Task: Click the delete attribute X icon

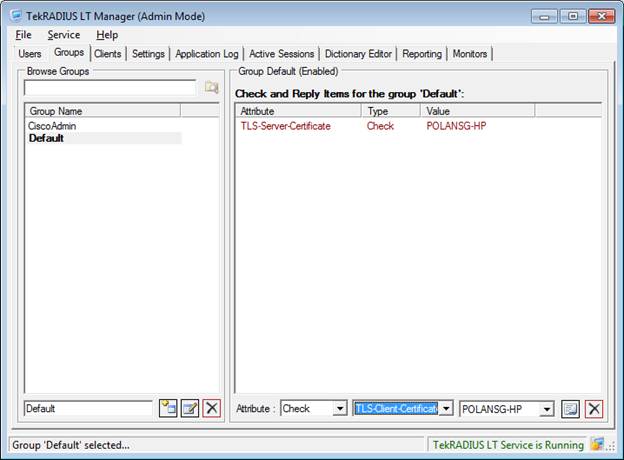Action: [594, 409]
